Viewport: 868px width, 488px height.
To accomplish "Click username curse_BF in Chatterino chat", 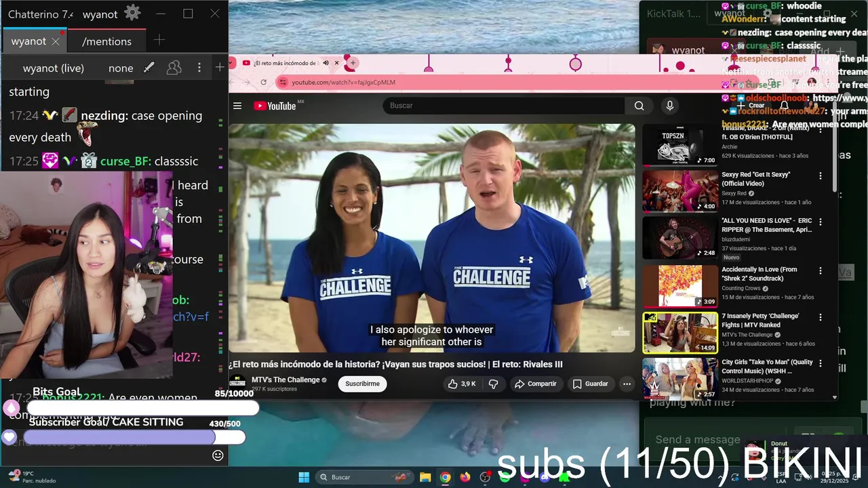I will pyautogui.click(x=124, y=161).
